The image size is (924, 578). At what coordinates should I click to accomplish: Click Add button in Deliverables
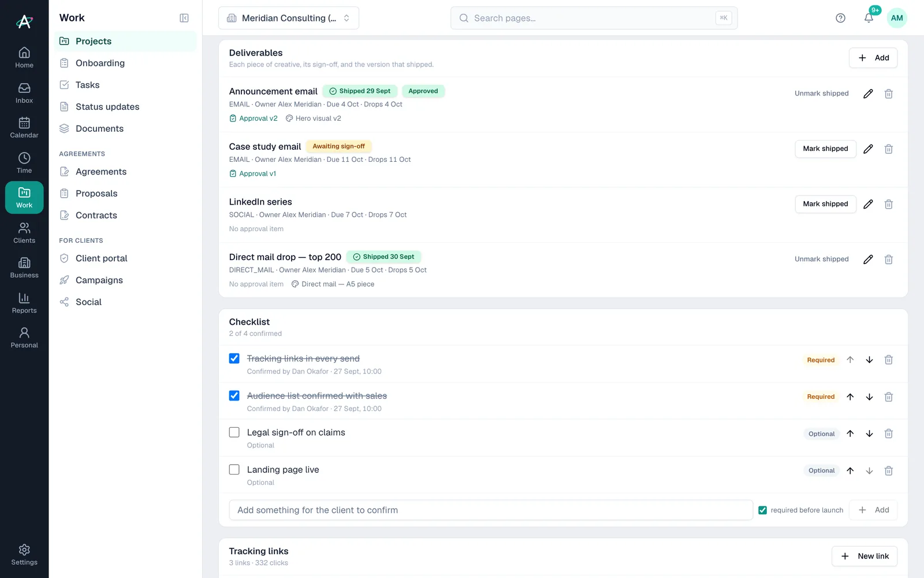[873, 58]
